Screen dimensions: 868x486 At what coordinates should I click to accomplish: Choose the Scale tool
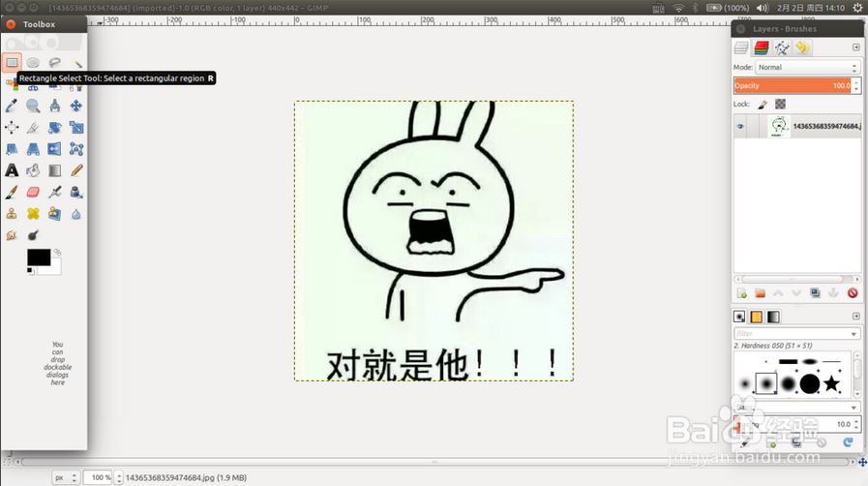[76, 128]
